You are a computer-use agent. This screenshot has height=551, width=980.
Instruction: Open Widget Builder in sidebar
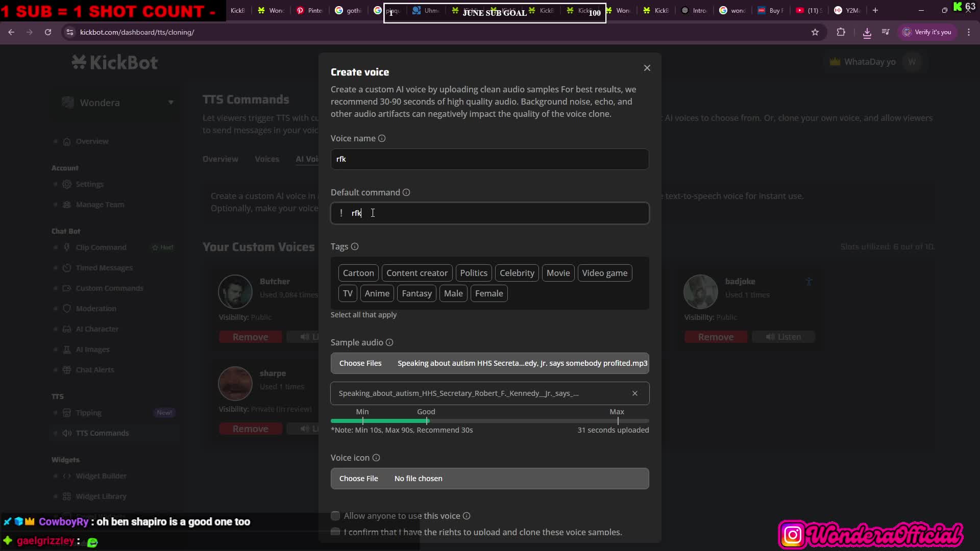(101, 476)
